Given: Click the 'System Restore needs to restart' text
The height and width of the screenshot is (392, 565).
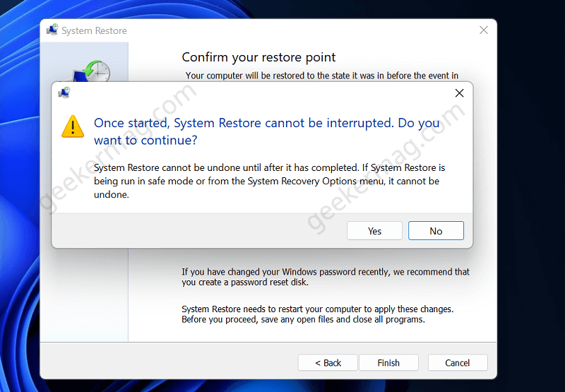Looking at the screenshot, I should (x=317, y=314).
